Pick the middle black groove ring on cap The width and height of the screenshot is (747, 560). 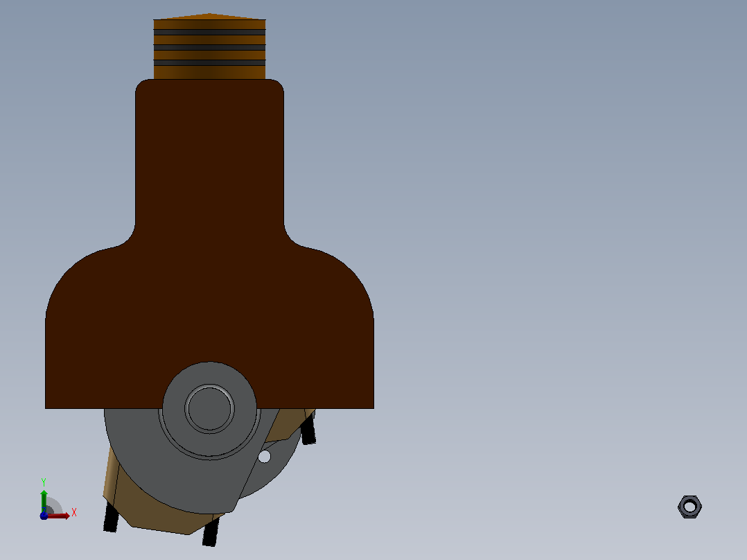pyautogui.click(x=209, y=48)
